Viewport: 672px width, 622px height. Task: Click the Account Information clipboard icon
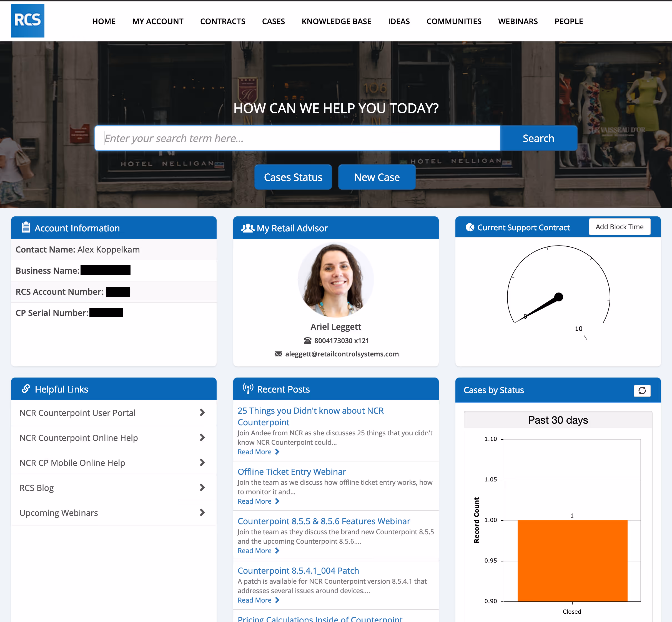tap(26, 227)
